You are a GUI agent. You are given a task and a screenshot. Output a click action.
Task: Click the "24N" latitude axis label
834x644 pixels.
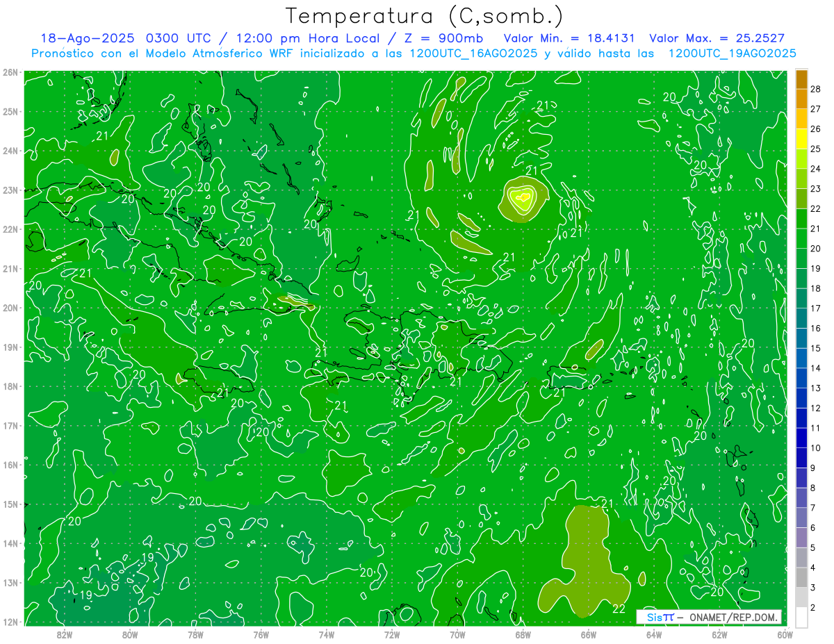[x=10, y=151]
